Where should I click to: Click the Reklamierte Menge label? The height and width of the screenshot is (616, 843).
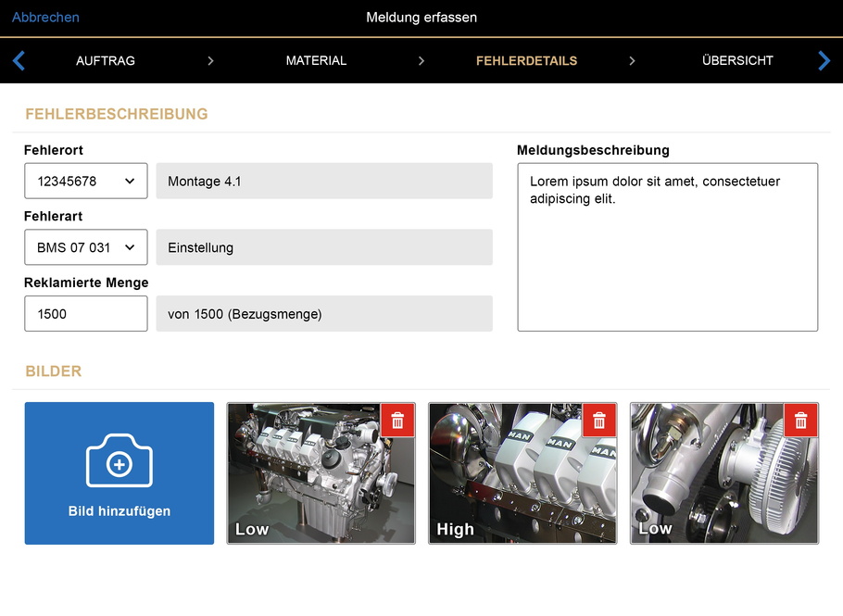pyautogui.click(x=86, y=283)
